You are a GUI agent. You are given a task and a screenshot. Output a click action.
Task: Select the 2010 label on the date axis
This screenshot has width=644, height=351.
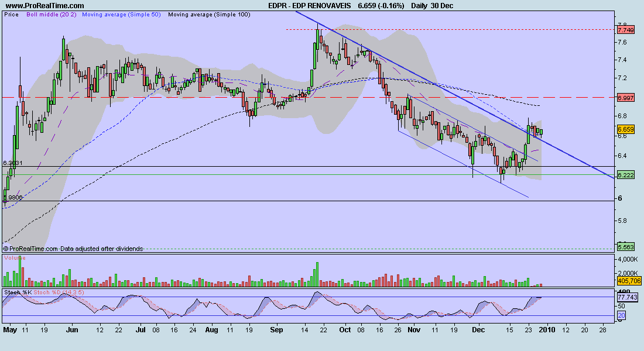pyautogui.click(x=547, y=330)
